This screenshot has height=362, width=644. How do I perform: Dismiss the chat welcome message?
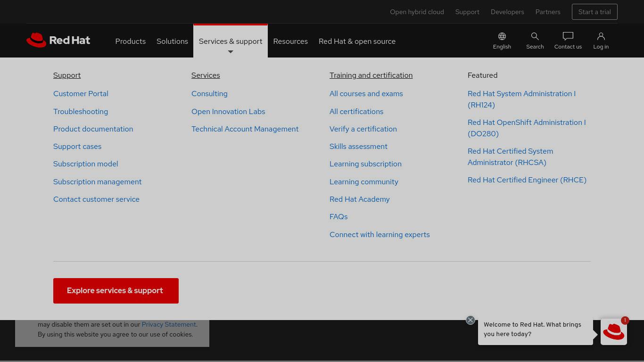click(x=471, y=320)
